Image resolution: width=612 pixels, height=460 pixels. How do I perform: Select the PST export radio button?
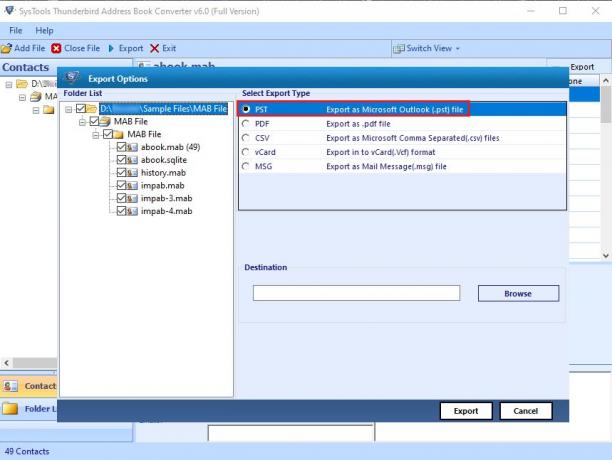pyautogui.click(x=246, y=109)
